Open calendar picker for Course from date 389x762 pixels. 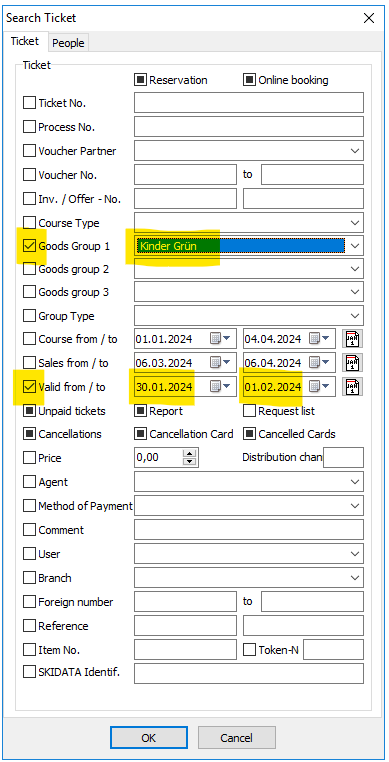[x=220, y=339]
